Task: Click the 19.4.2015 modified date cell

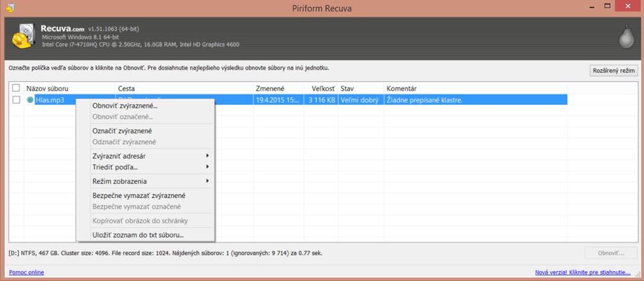Action: (x=279, y=100)
